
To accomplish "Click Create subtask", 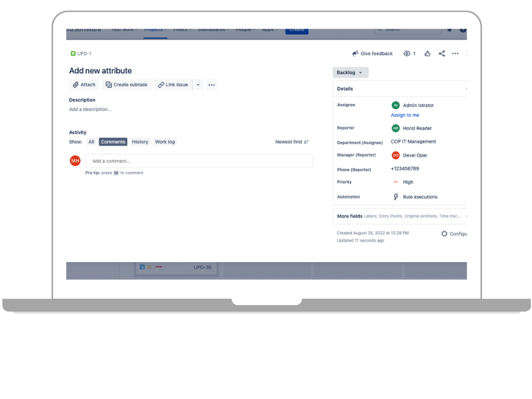I will pos(127,84).
